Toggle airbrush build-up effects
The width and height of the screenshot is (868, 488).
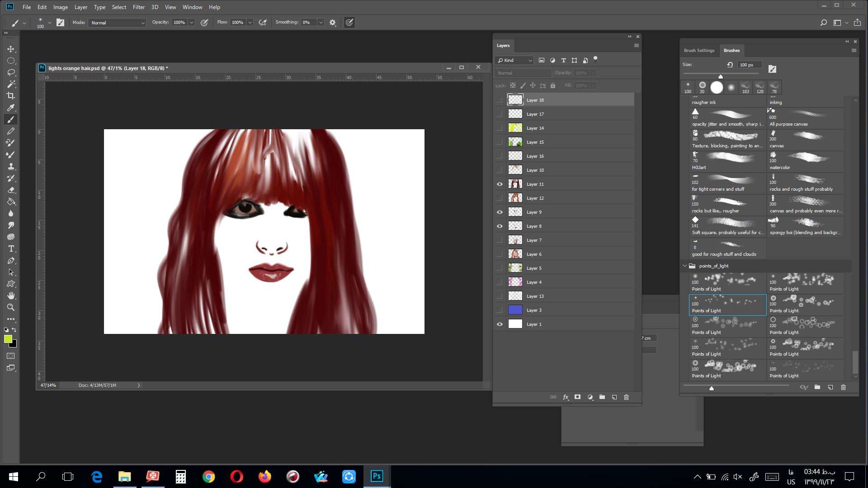pos(263,23)
